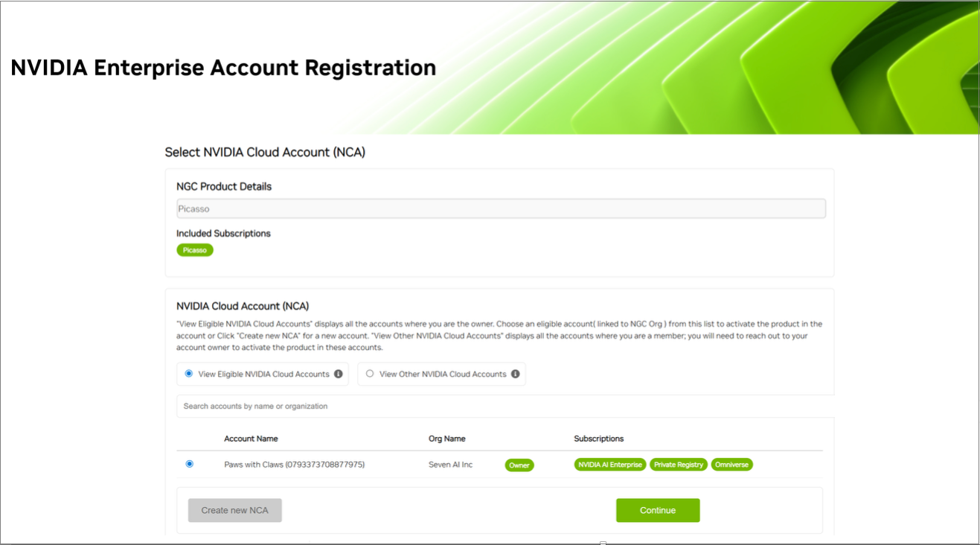Click the Included Subscriptions label
The image size is (980, 545).
click(x=223, y=233)
